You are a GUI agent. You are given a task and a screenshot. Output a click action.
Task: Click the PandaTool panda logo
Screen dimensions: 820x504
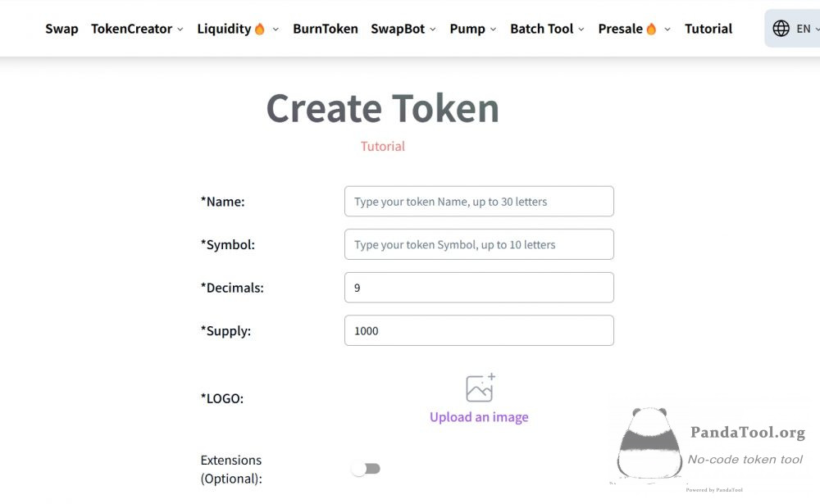(x=649, y=443)
